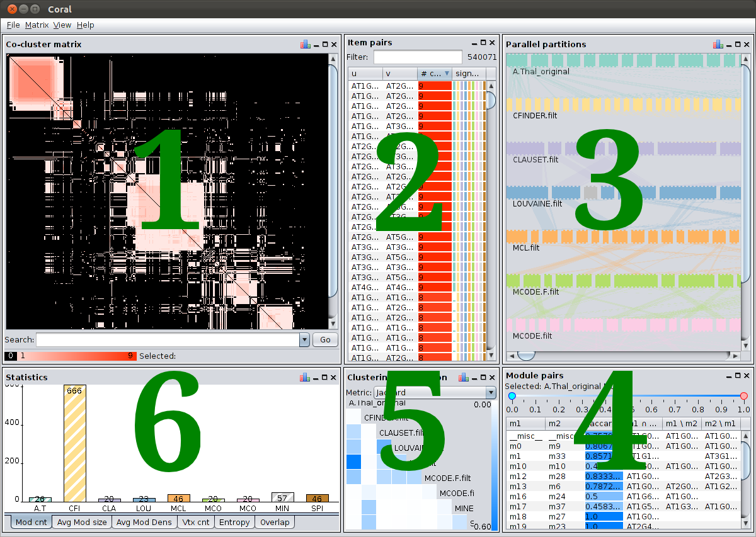The height and width of the screenshot is (537, 756).
Task: Switch to the Entropy tab
Action: [x=235, y=522]
